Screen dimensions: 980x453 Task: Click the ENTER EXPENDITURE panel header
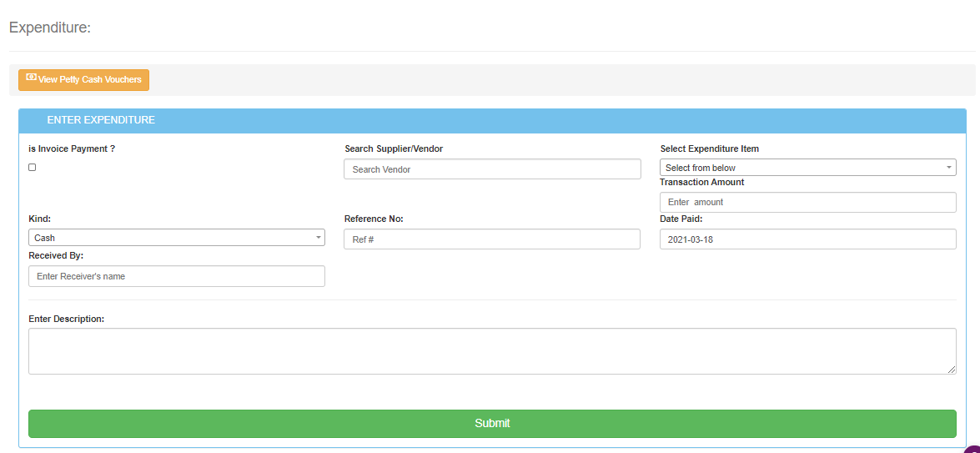click(492, 120)
